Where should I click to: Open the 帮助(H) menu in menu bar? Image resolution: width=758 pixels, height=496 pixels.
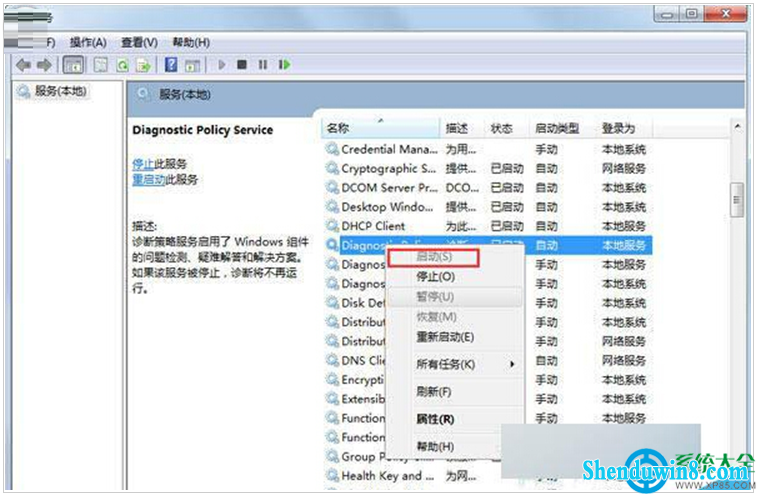click(x=191, y=43)
